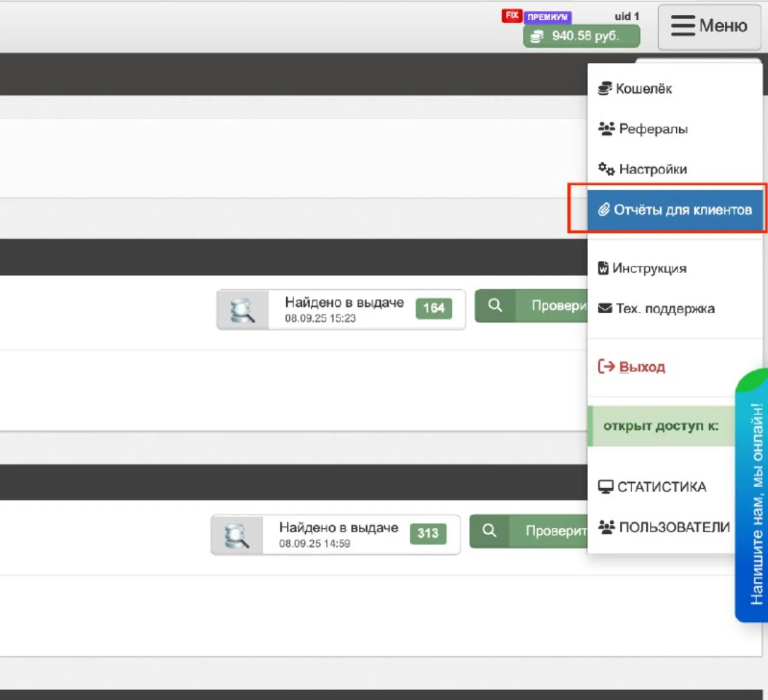Open Рефералы menu entry
Image resolution: width=768 pixels, height=700 pixels.
point(675,129)
